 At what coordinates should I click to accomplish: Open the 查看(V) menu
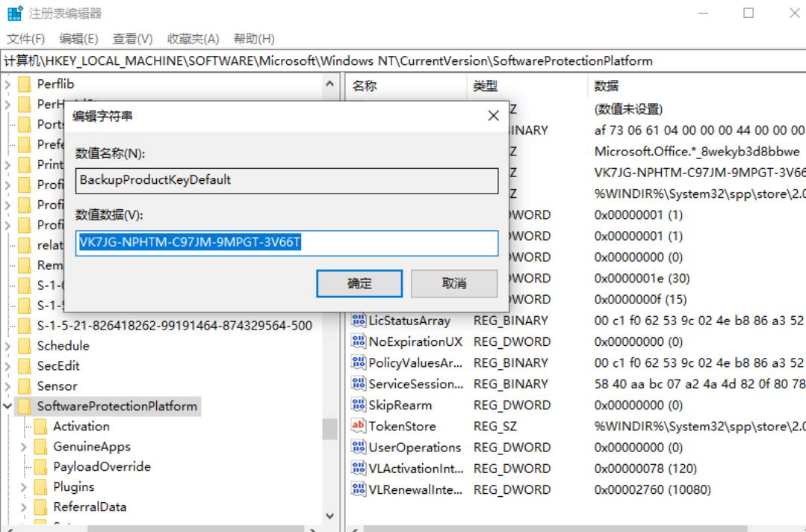tap(133, 39)
